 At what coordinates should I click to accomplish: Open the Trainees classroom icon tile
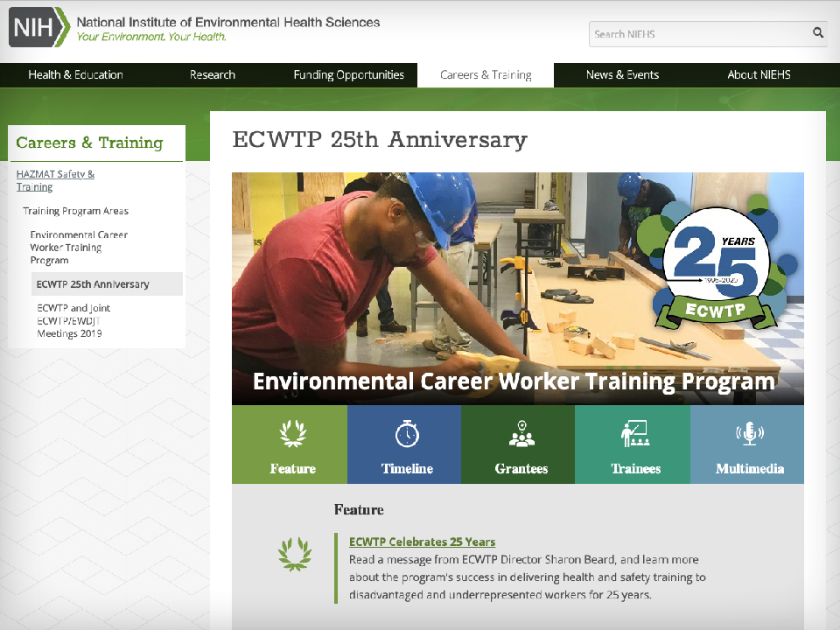pyautogui.click(x=633, y=444)
